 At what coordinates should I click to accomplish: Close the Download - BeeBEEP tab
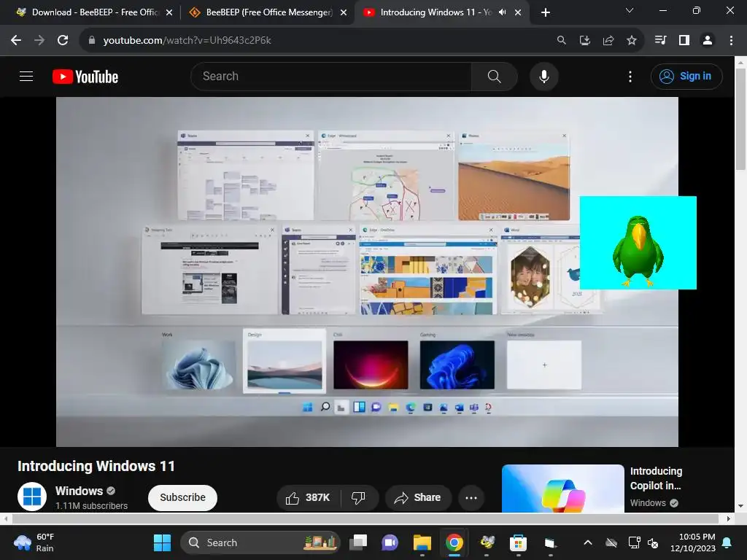pos(169,13)
